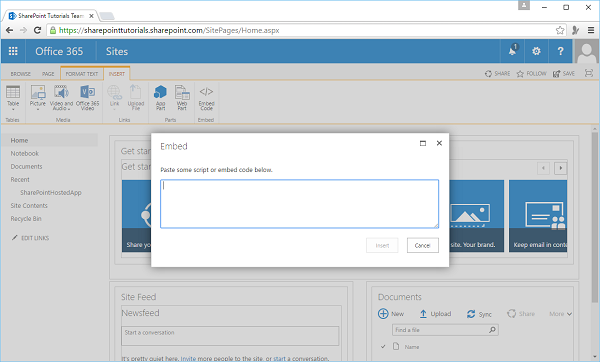Click EDIT LINKS with pencil icon
Screen dimensions: 600x362
tap(30, 238)
